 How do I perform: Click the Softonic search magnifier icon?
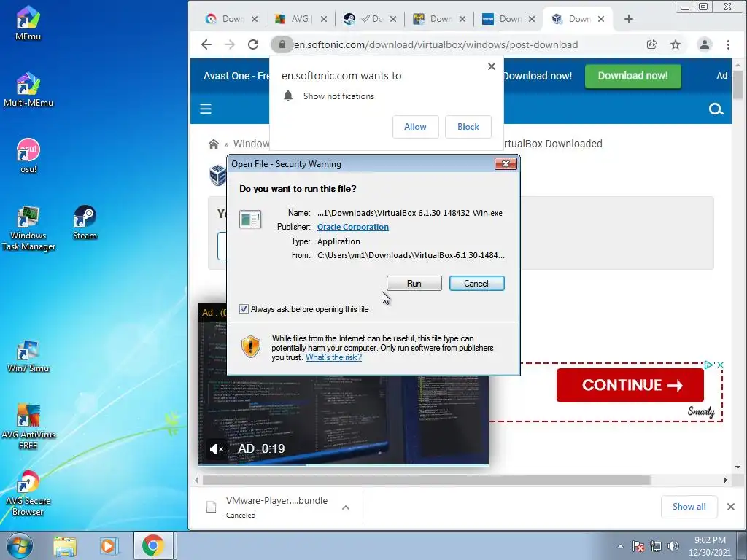716,109
